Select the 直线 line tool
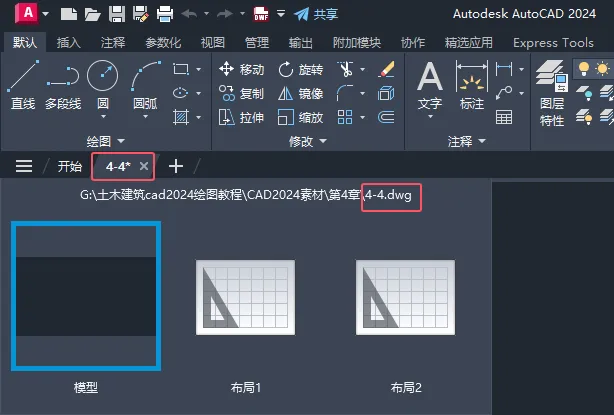 (x=23, y=84)
